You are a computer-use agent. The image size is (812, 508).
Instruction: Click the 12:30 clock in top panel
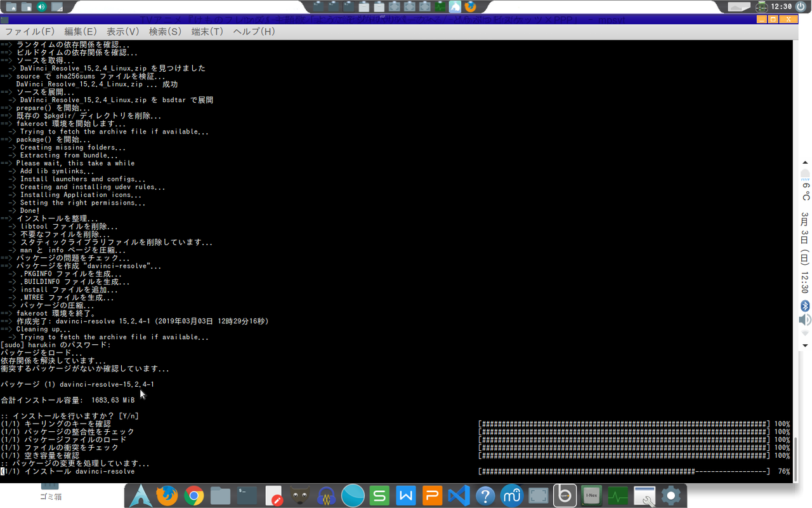click(x=782, y=7)
